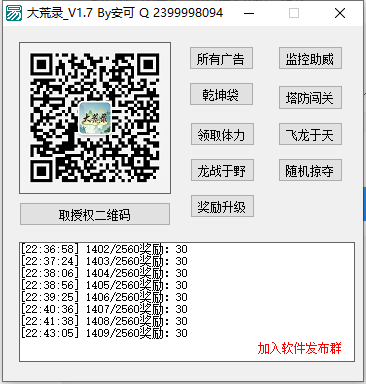Select log line 1404/2560奖励: 30
The width and height of the screenshot is (366, 384).
[x=104, y=273]
